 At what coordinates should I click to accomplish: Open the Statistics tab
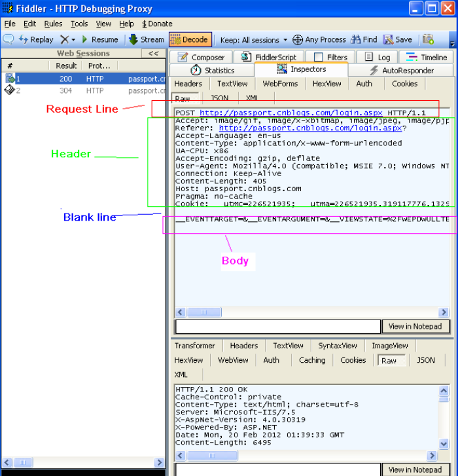(212, 71)
